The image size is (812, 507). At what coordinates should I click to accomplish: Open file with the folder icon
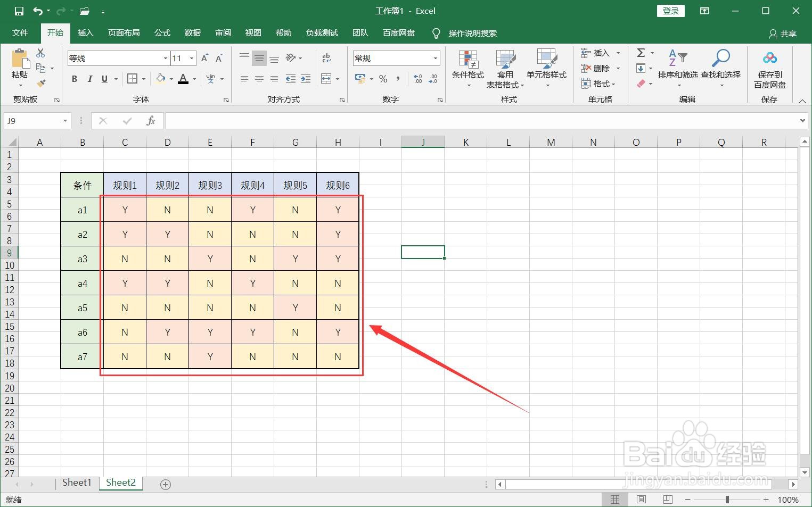pyautogui.click(x=84, y=11)
